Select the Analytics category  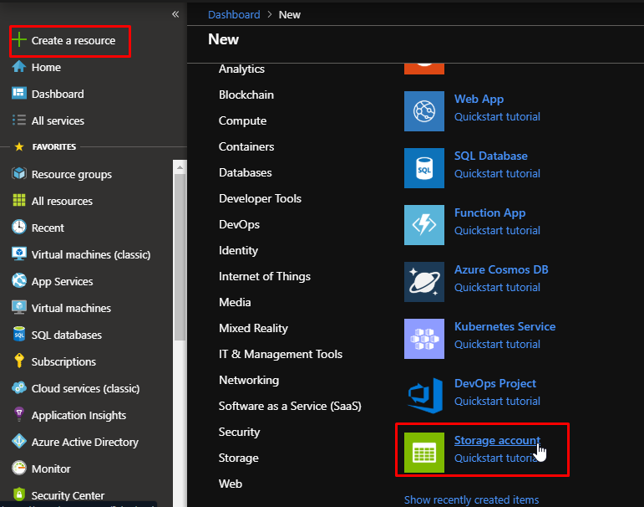pos(242,69)
